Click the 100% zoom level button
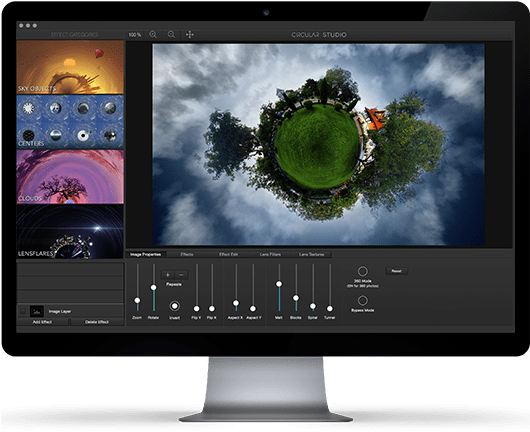Viewport: 530px width, 432px height. [135, 34]
